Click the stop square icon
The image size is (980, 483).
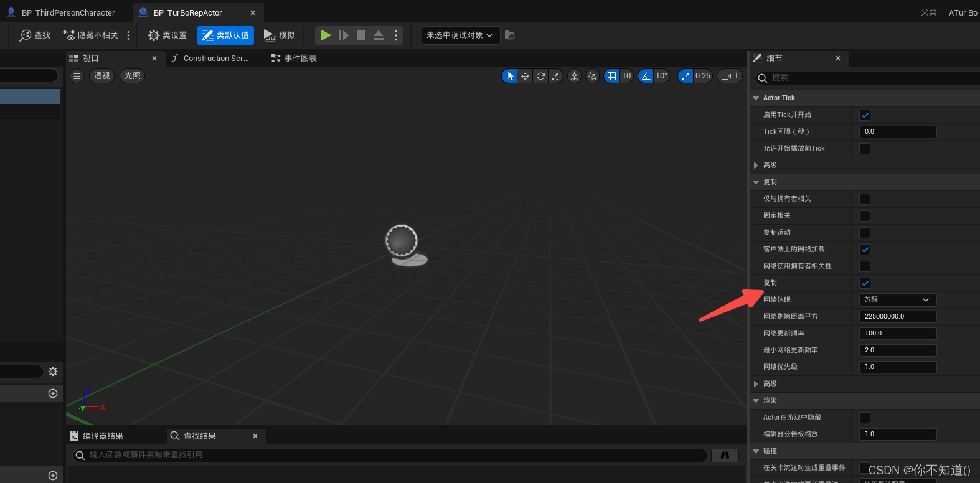[x=361, y=35]
